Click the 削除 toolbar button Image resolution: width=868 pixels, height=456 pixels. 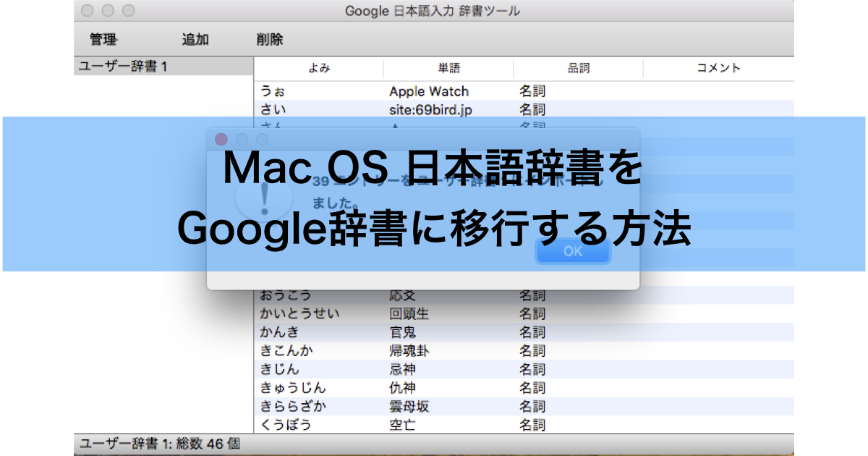[270, 40]
